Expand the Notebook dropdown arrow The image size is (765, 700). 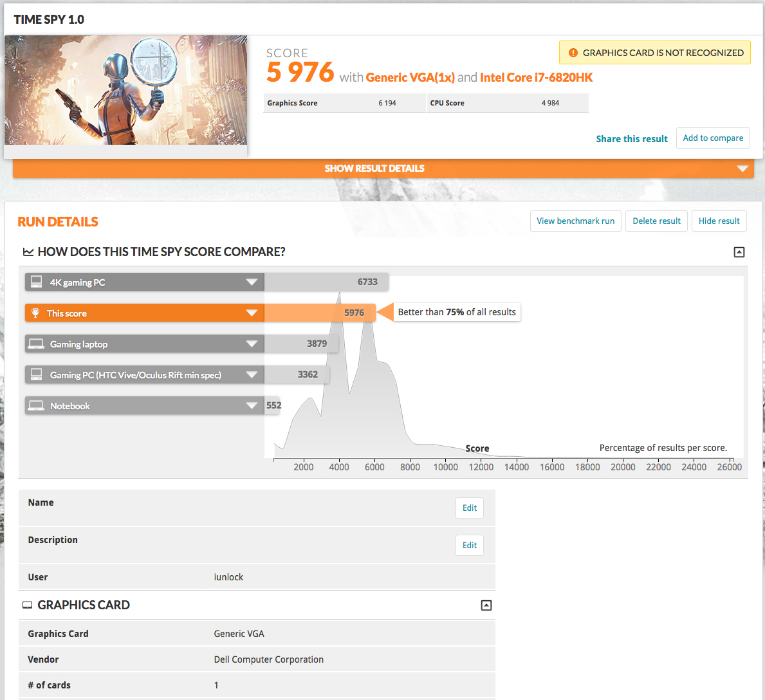[x=252, y=406]
